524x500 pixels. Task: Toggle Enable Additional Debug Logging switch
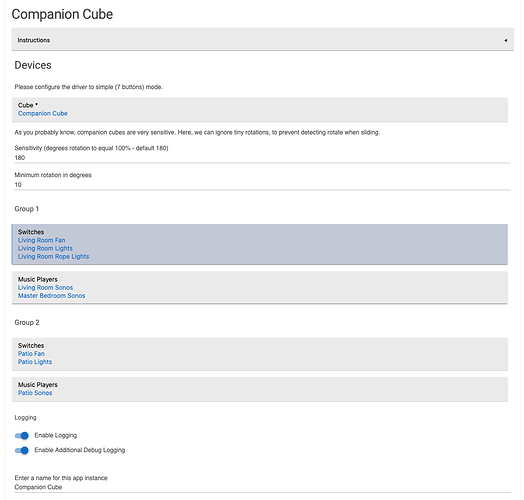pos(22,450)
